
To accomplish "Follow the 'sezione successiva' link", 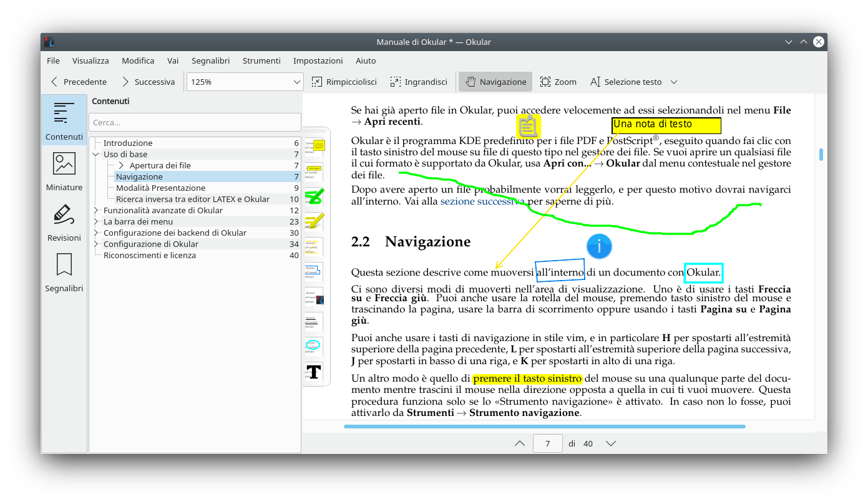I will coord(481,201).
